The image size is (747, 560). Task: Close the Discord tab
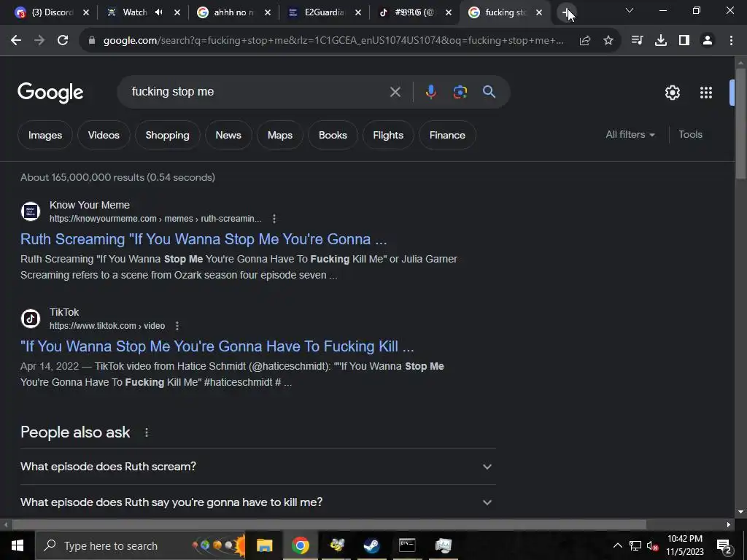pos(86,13)
